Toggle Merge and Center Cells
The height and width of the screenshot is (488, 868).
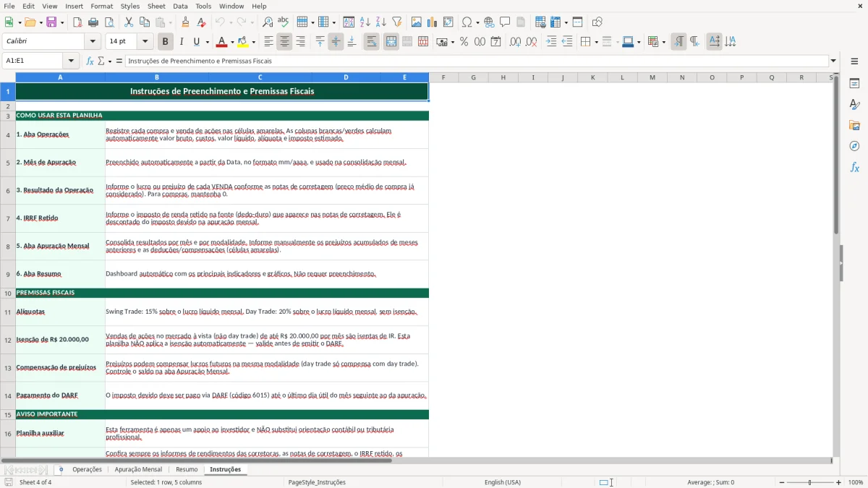(x=391, y=42)
